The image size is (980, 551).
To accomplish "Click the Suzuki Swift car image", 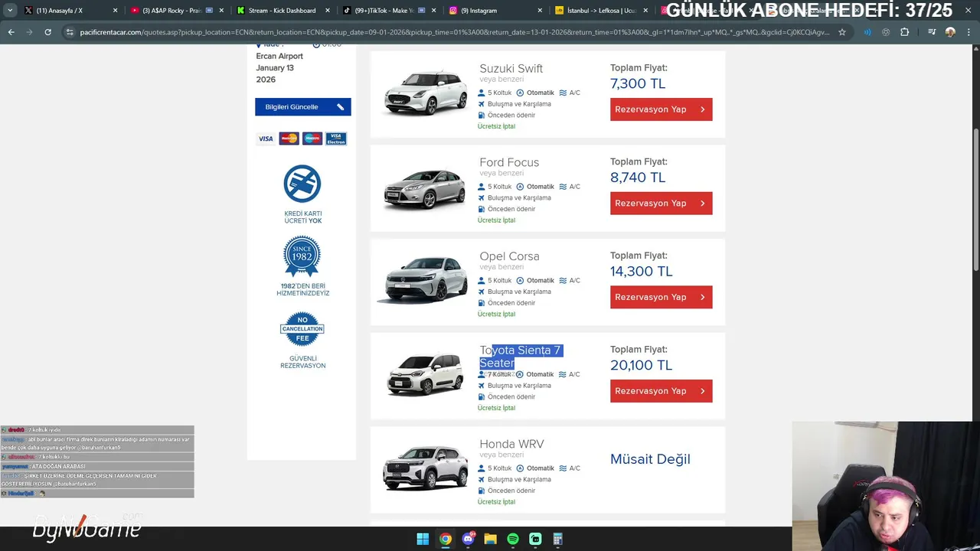I will (426, 93).
